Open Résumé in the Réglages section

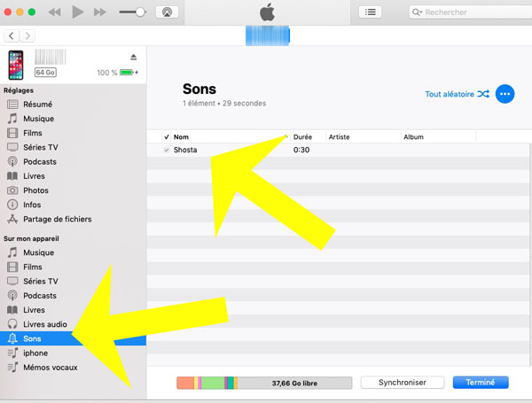38,104
